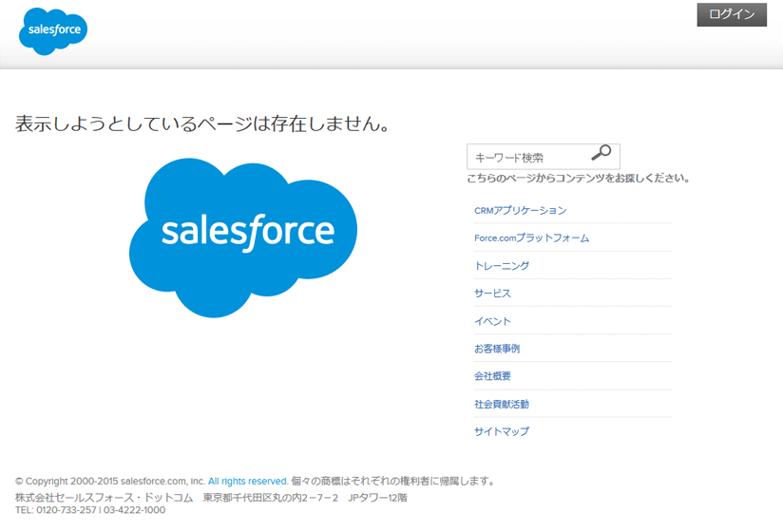Visit the お客様事例 link
Image resolution: width=783 pixels, height=532 pixels.
[x=497, y=349]
